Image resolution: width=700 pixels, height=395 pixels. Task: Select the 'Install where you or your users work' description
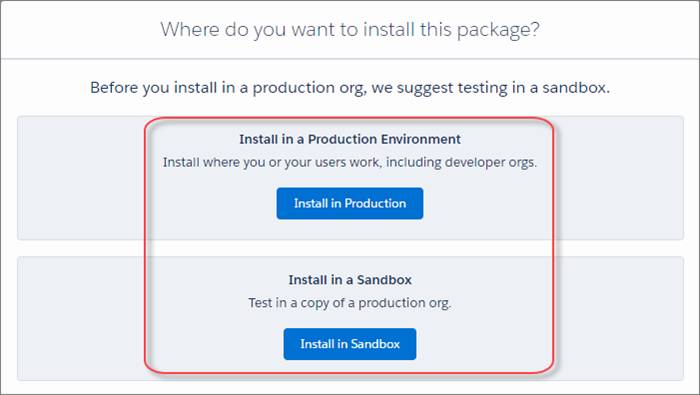click(x=350, y=162)
